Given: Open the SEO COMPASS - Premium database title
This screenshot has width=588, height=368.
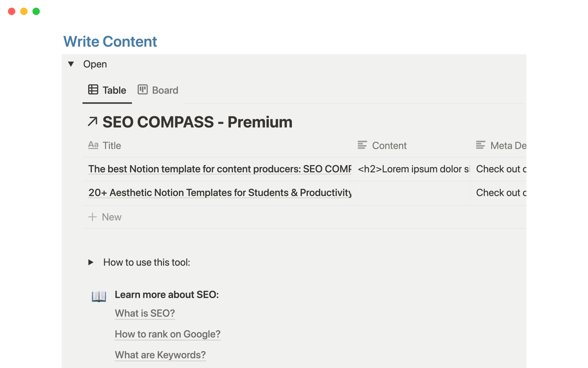Looking at the screenshot, I should (x=197, y=122).
